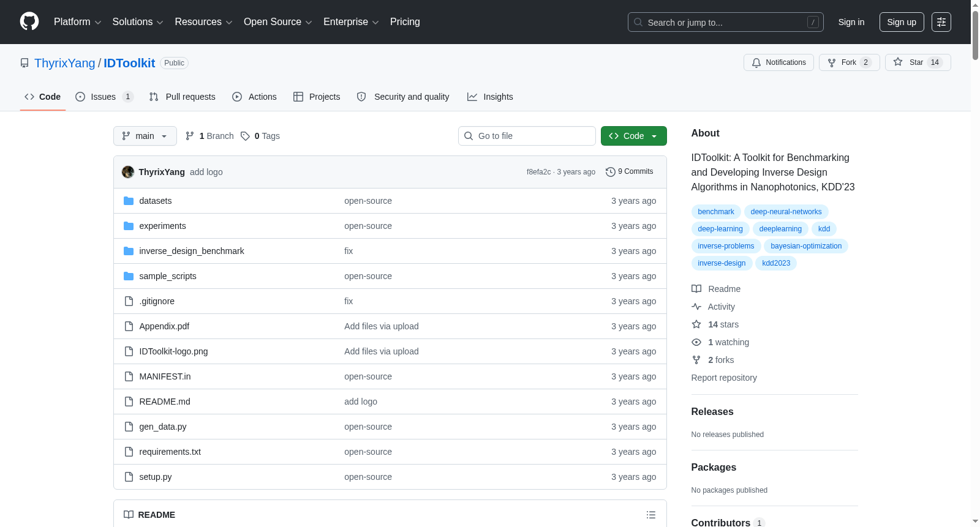Click ThyrixYang's avatar in the commit row
Image resolution: width=980 pixels, height=527 pixels.
coord(128,172)
